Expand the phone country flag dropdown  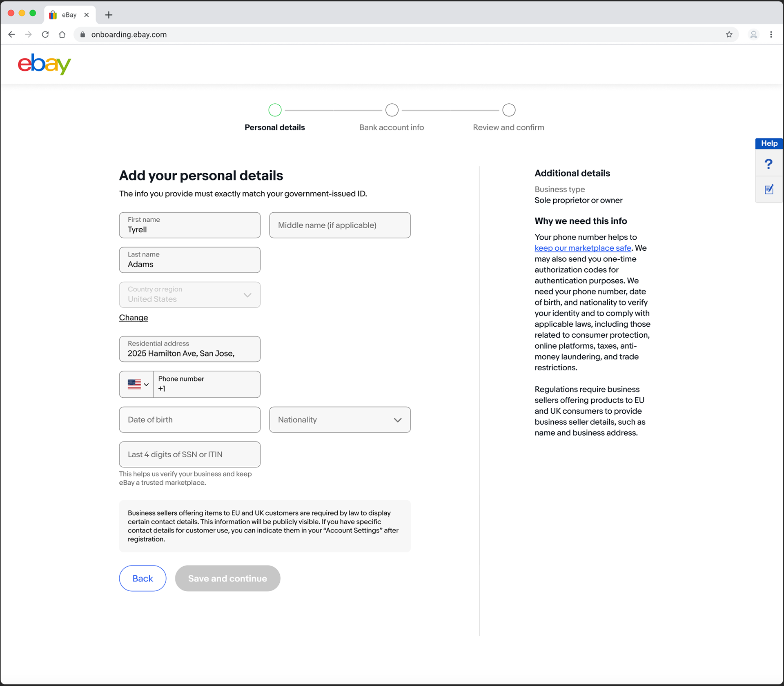137,384
